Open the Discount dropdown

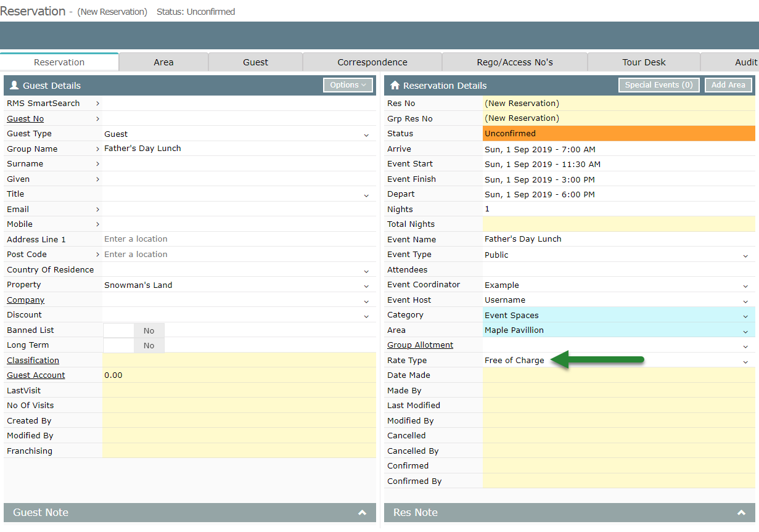pyautogui.click(x=366, y=316)
